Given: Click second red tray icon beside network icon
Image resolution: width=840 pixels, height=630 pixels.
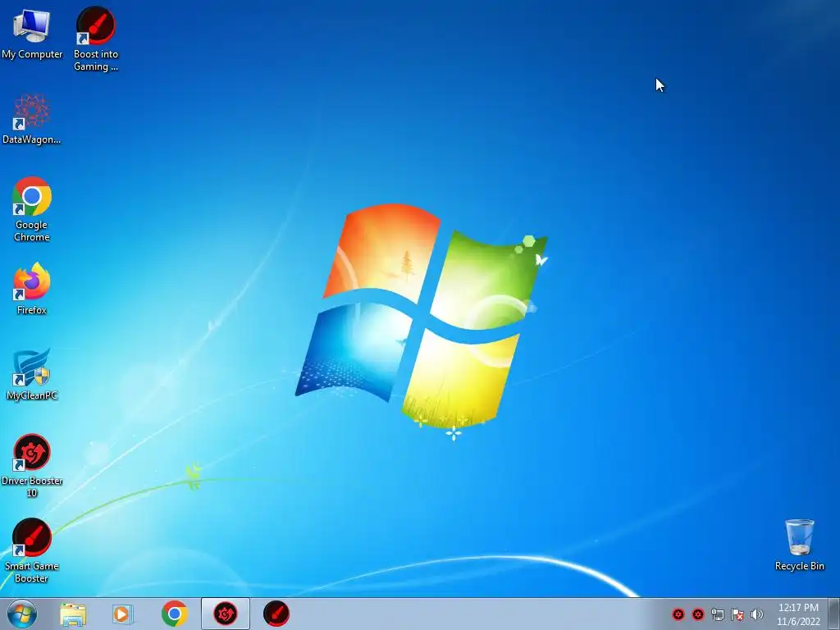Looking at the screenshot, I should (697, 614).
